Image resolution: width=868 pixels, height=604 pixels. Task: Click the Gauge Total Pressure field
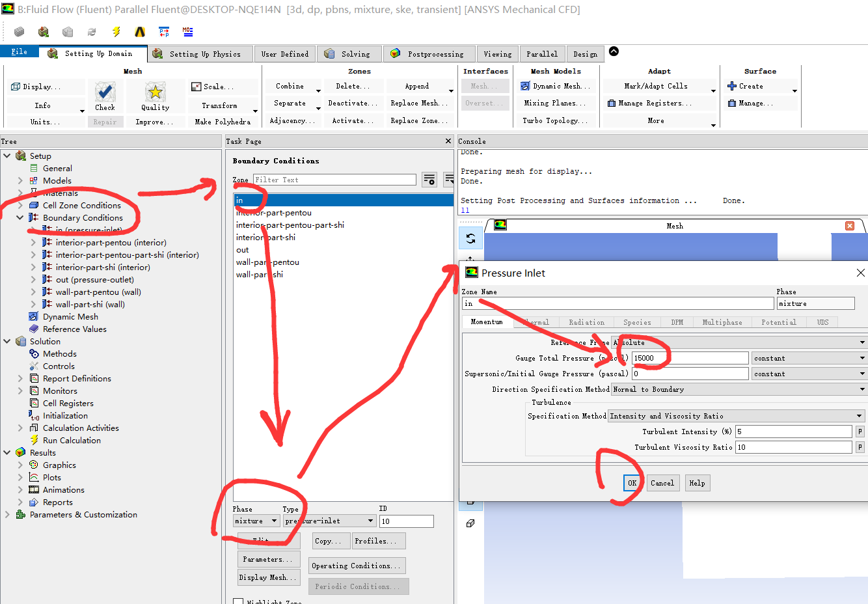690,358
